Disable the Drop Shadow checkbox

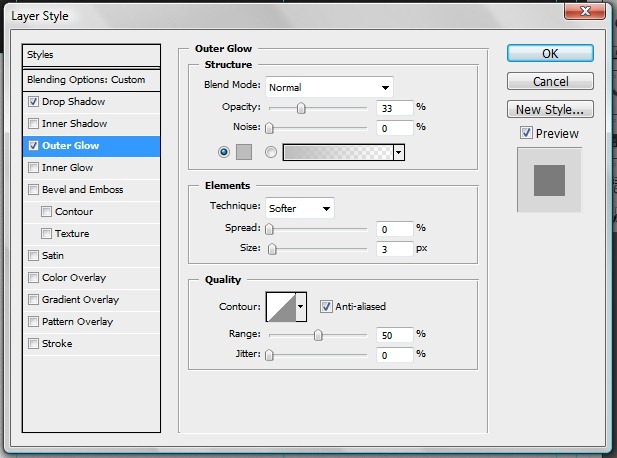click(x=35, y=102)
